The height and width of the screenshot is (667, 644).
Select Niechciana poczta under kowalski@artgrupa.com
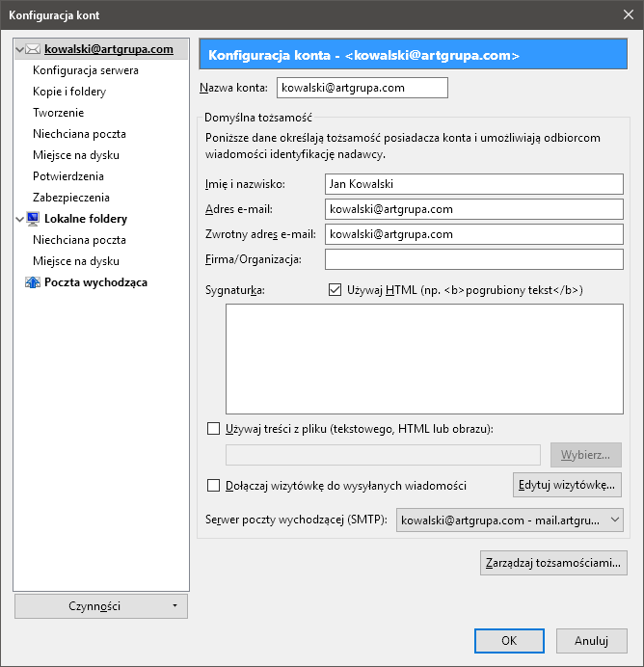click(79, 134)
